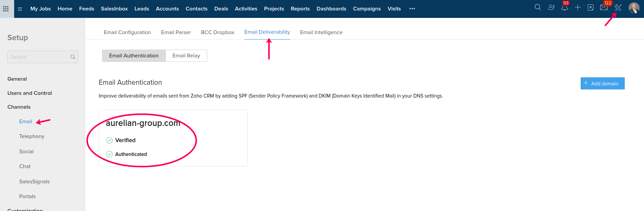Image resolution: width=644 pixels, height=211 pixels.
Task: Go to the Home module
Action: point(65,9)
